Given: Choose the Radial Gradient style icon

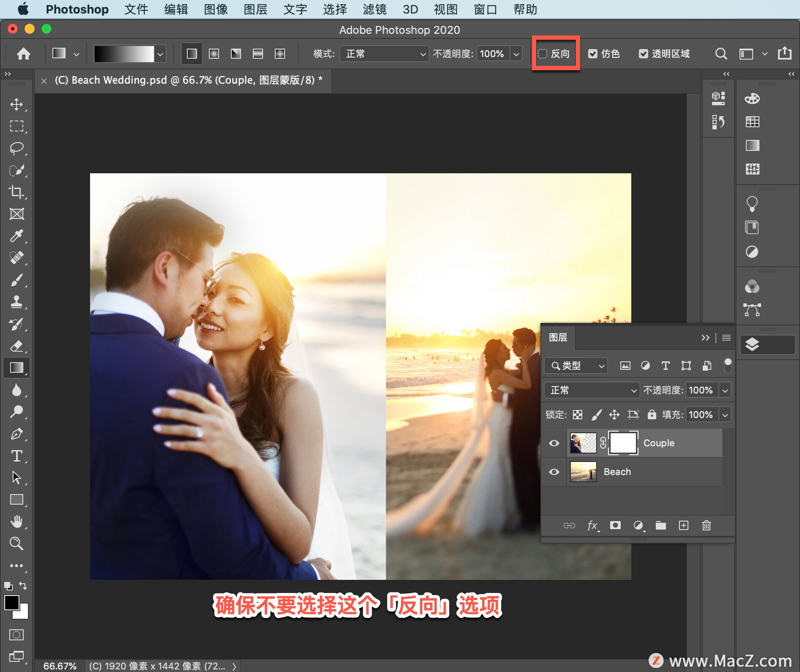Looking at the screenshot, I should pyautogui.click(x=214, y=54).
